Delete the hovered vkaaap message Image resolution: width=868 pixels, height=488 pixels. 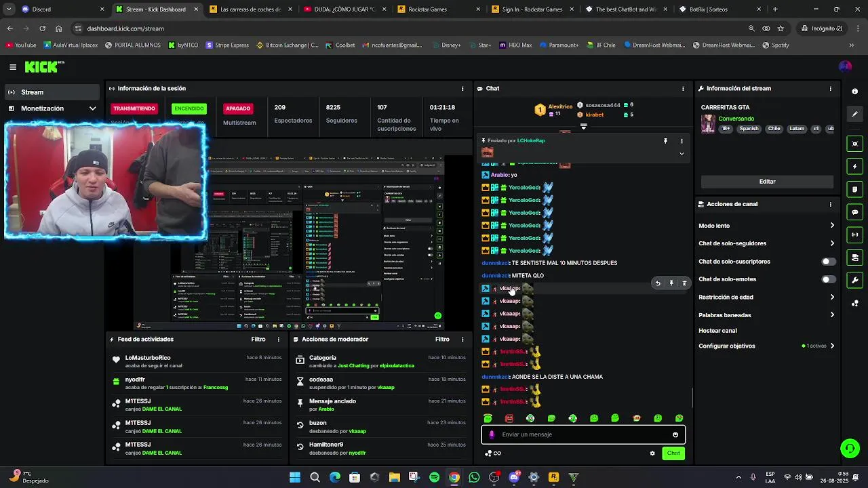pos(684,283)
